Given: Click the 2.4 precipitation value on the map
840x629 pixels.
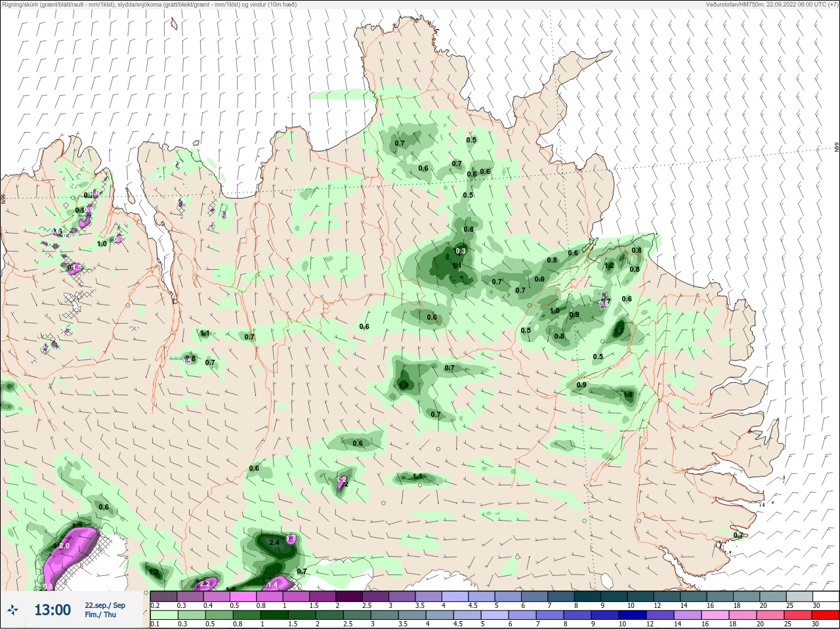Looking at the screenshot, I should coord(274,542).
